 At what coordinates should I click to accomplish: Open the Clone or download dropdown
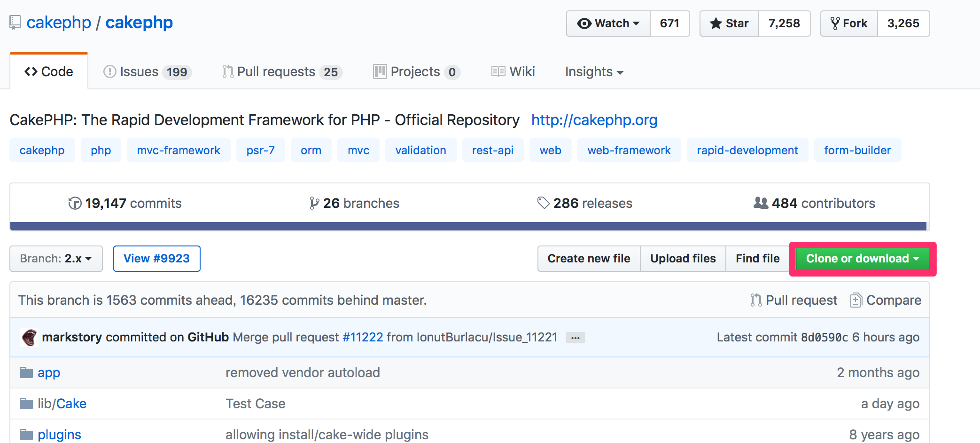click(x=862, y=259)
